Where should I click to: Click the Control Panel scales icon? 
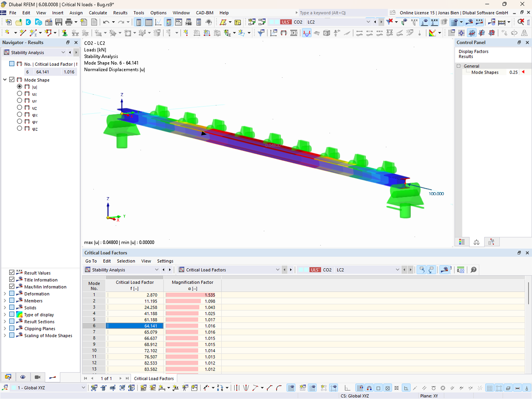[476, 242]
